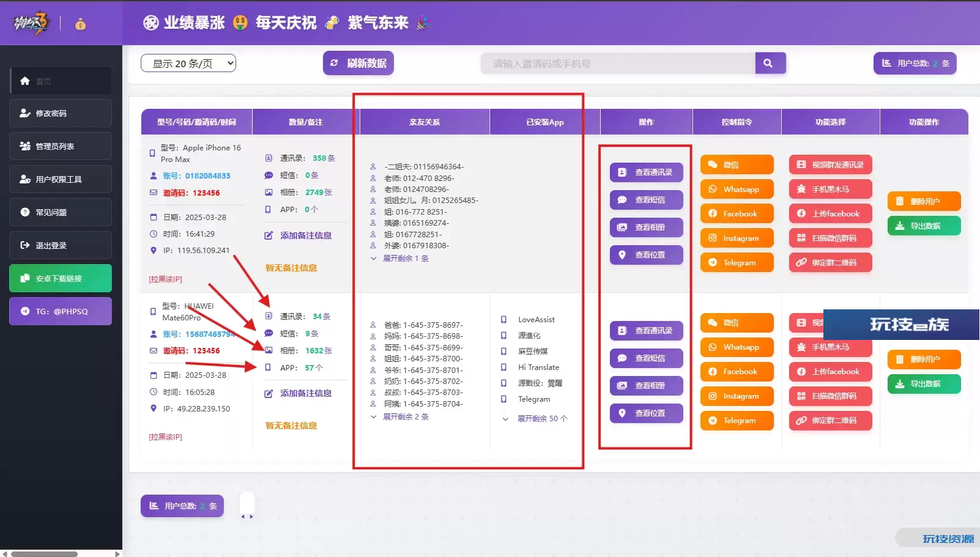Open the 首页 home sidebar item
This screenshot has height=557, width=980.
pyautogui.click(x=61, y=81)
